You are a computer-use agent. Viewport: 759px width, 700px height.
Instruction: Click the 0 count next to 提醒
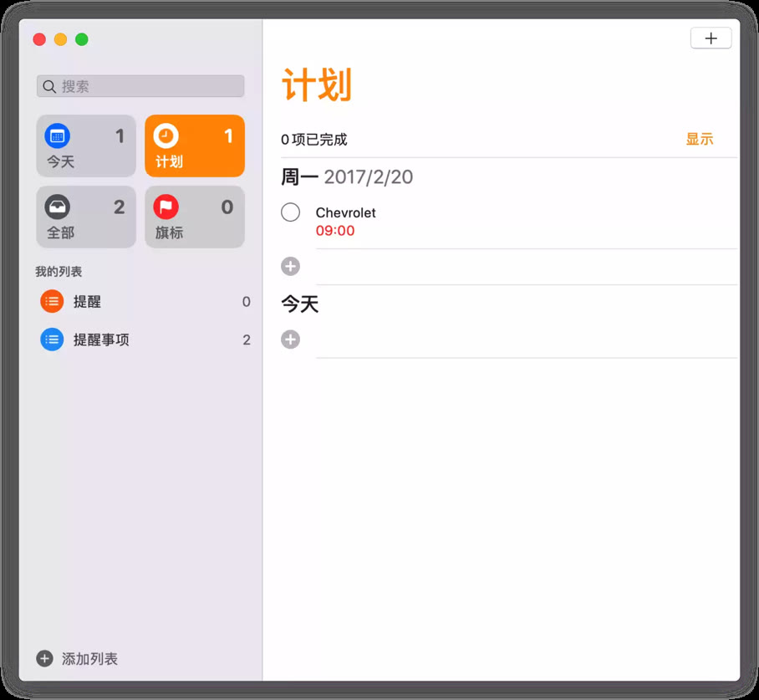(246, 301)
